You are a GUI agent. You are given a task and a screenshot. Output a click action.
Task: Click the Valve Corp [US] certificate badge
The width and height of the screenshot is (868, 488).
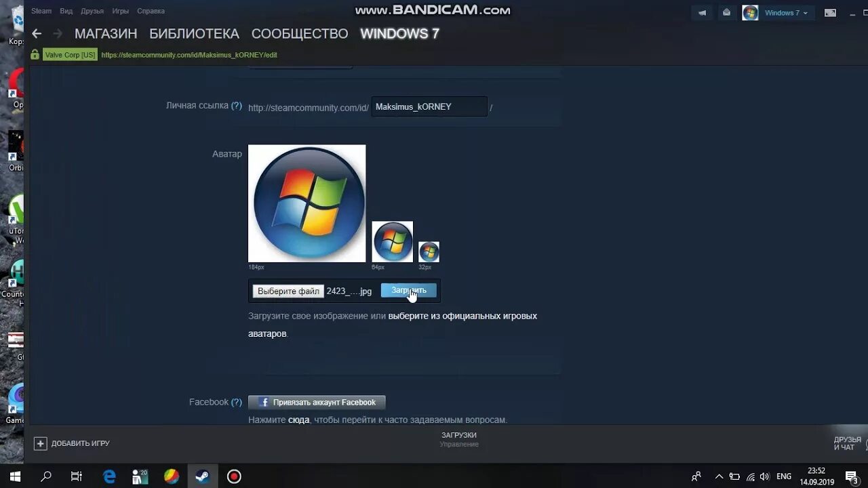70,55
